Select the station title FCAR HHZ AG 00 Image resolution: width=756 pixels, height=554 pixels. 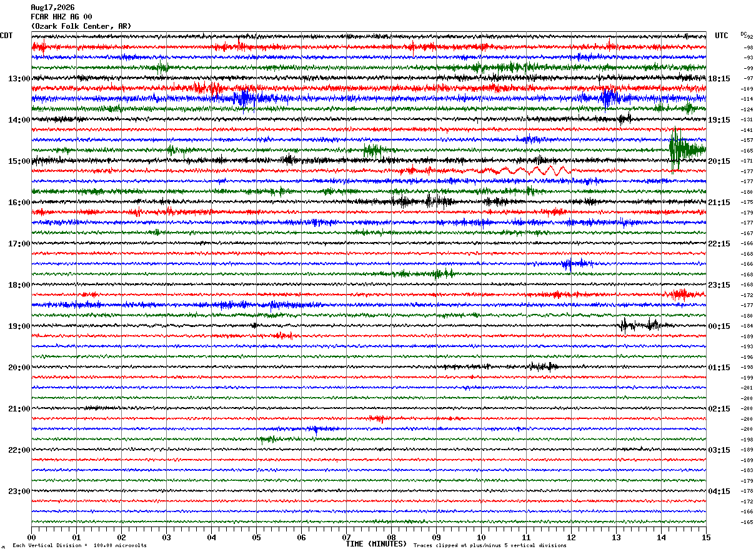click(x=61, y=17)
